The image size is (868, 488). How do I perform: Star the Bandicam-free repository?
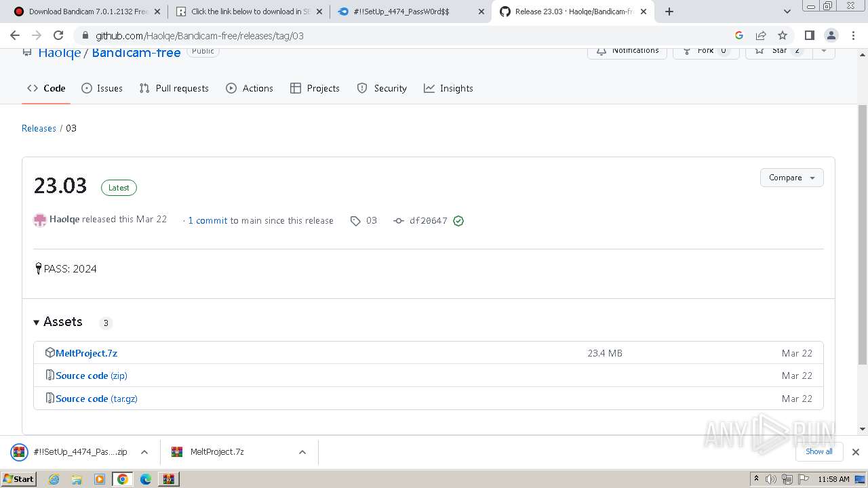click(x=778, y=51)
